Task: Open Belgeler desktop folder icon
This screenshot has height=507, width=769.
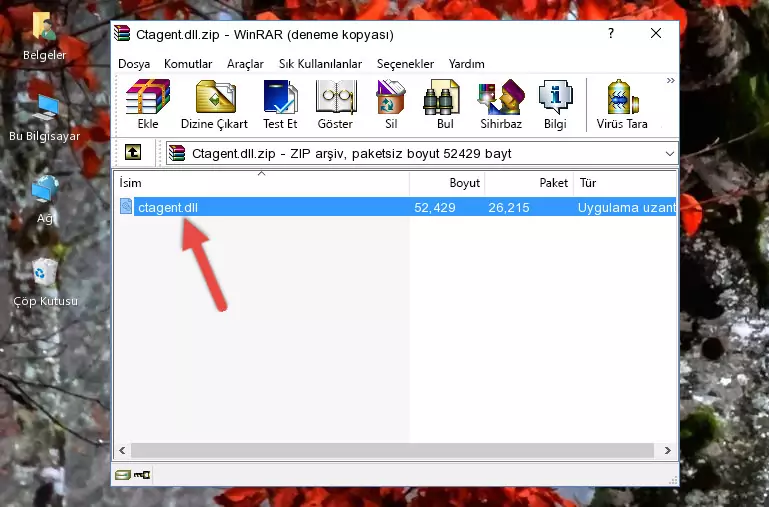Action: click(x=44, y=36)
